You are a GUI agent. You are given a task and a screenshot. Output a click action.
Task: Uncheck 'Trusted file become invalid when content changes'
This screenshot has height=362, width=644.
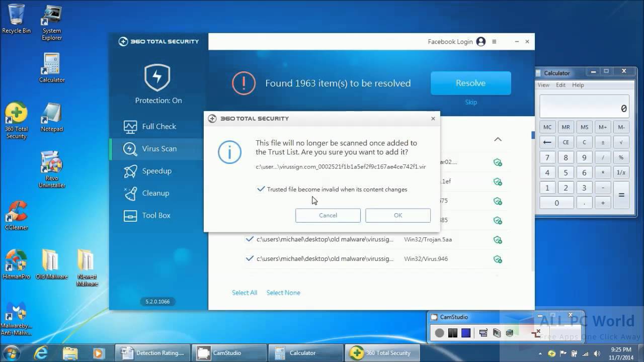(261, 189)
